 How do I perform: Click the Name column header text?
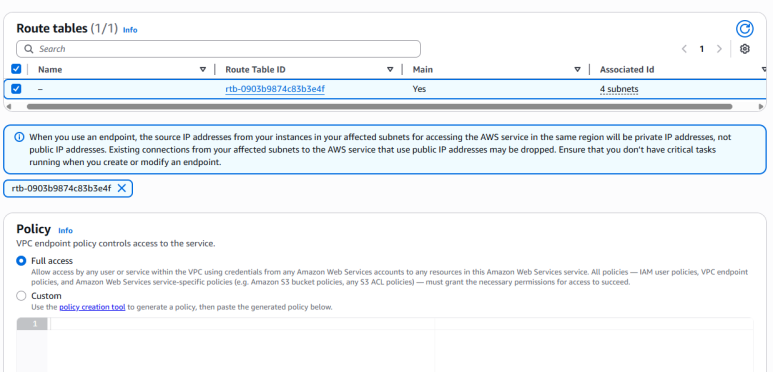coord(50,69)
